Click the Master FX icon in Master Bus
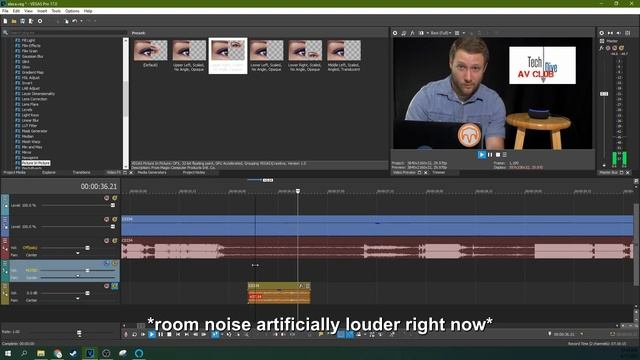The image size is (640, 360). (x=602, y=48)
